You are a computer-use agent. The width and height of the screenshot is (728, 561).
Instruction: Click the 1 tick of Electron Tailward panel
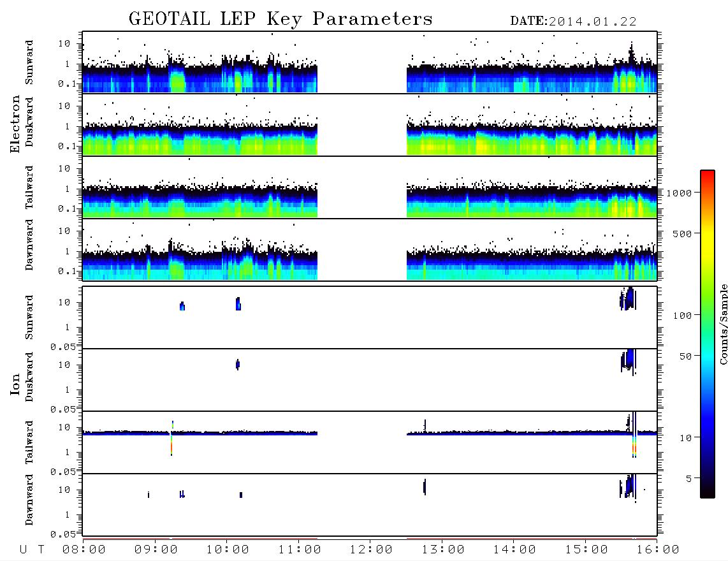68,189
